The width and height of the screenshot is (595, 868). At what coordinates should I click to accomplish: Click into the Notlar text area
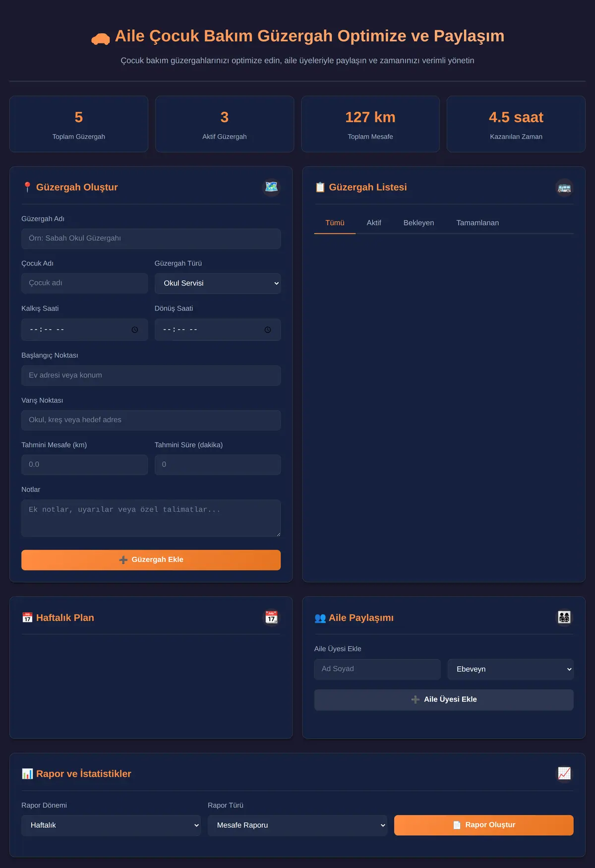[x=151, y=518]
